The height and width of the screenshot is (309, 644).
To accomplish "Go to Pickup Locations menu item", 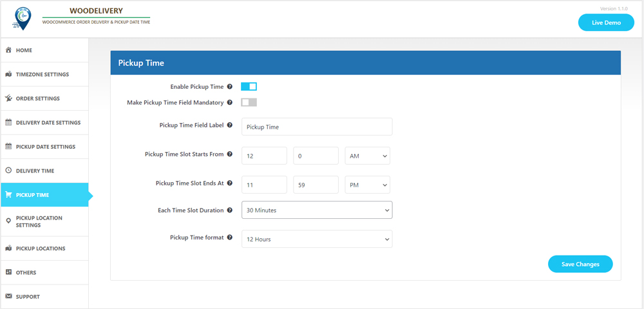I will [41, 248].
